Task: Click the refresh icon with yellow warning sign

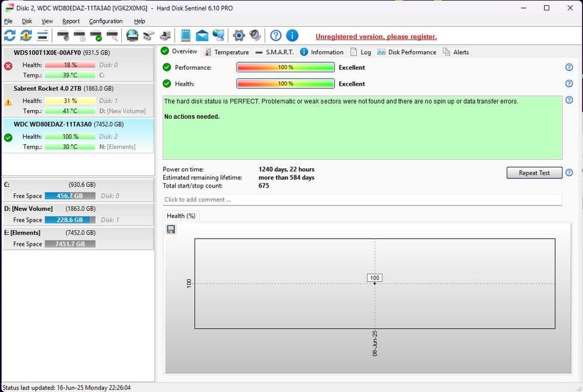Action: 26,36
